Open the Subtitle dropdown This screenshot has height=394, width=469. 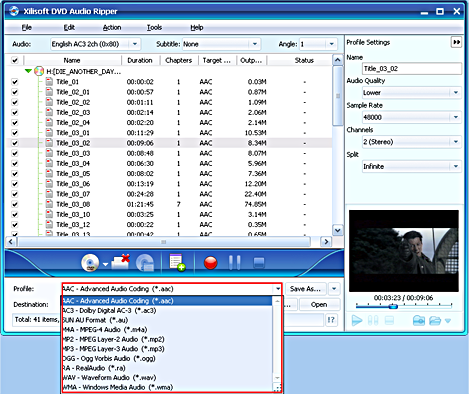254,44
